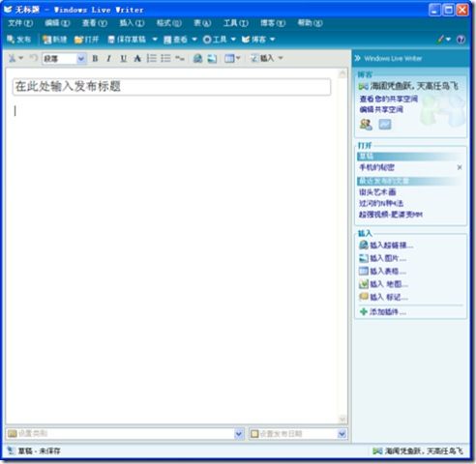The height and width of the screenshot is (464, 476).
Task: Click the 添加插件 add plugin link
Action: [383, 311]
